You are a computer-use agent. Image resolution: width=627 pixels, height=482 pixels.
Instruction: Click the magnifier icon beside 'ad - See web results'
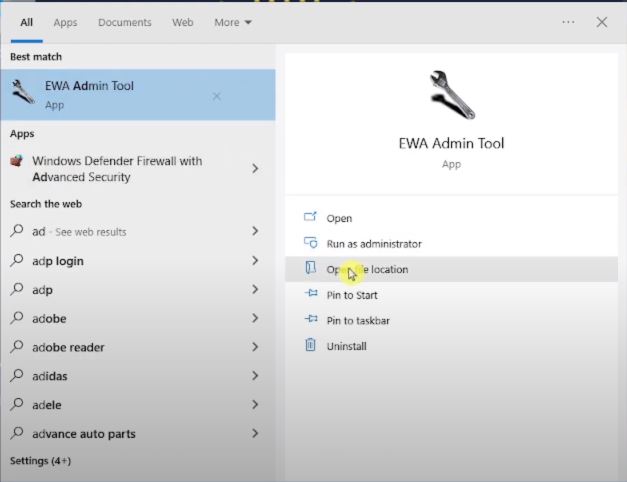pyautogui.click(x=17, y=230)
